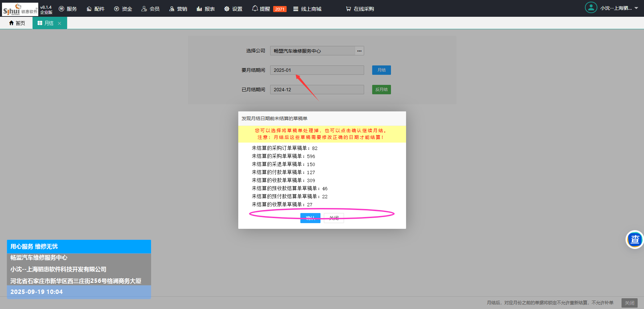Image resolution: width=644 pixels, height=309 pixels.
Task: Expand the user account dropdown arrow
Action: point(636,8)
